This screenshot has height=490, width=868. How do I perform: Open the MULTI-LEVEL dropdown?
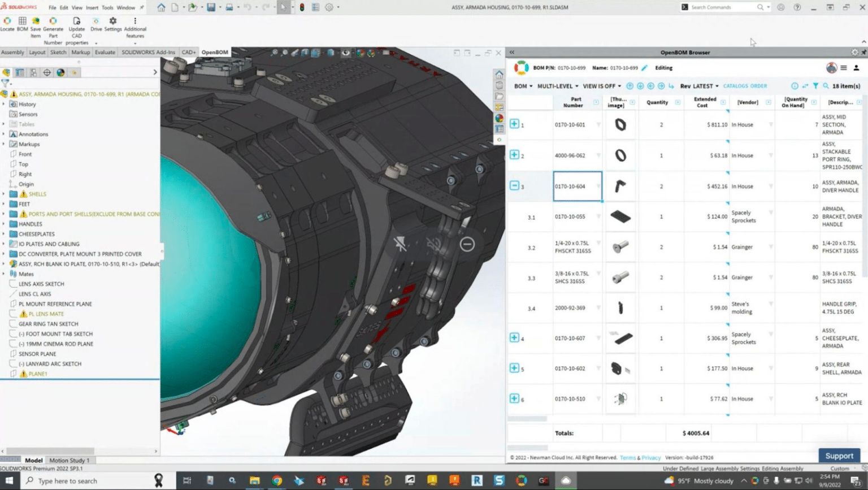[x=556, y=86]
